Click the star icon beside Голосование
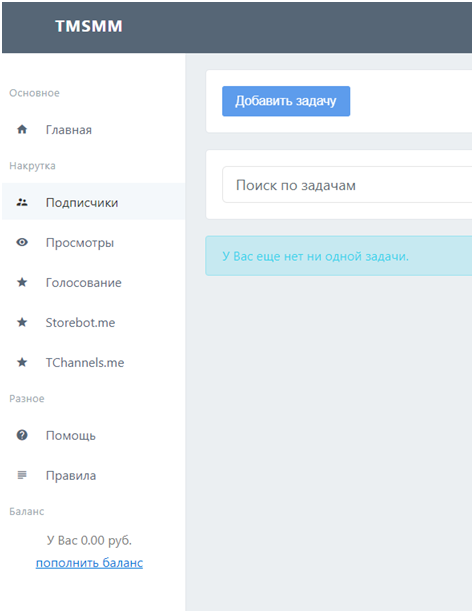The width and height of the screenshot is (474, 613). coord(22,282)
